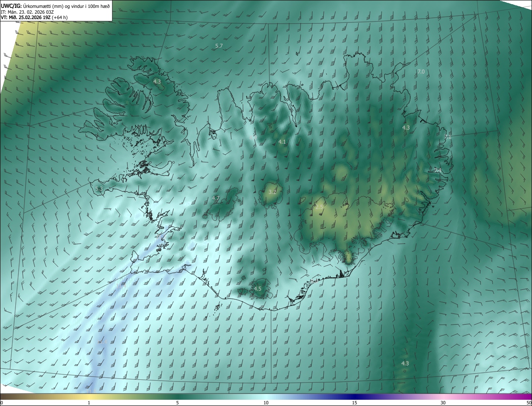The height and width of the screenshot is (406, 532).
Task: Click the color scale legend bar
Action: pyautogui.click(x=266, y=397)
